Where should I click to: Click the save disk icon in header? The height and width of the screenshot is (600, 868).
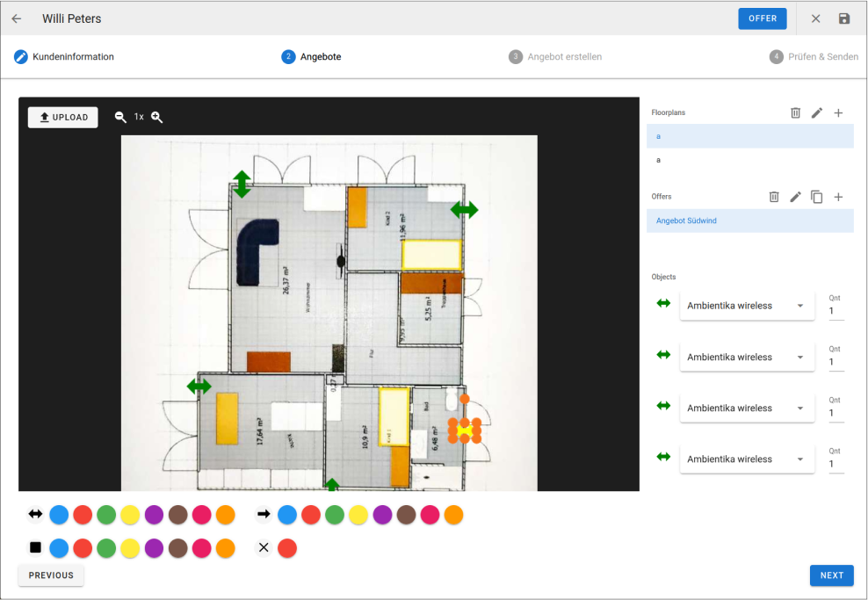(844, 18)
